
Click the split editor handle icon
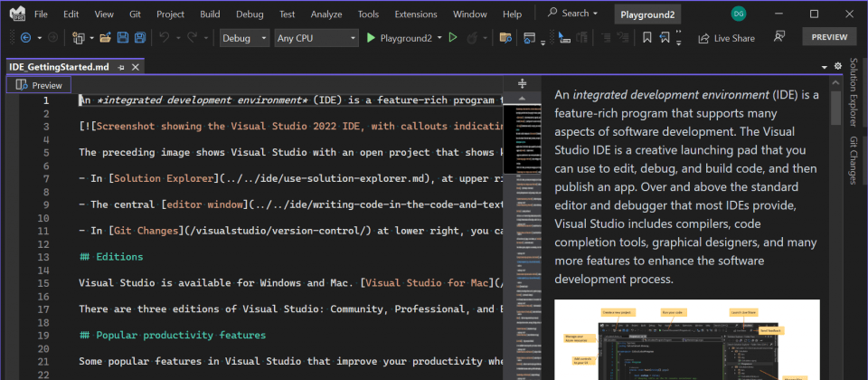click(x=522, y=83)
